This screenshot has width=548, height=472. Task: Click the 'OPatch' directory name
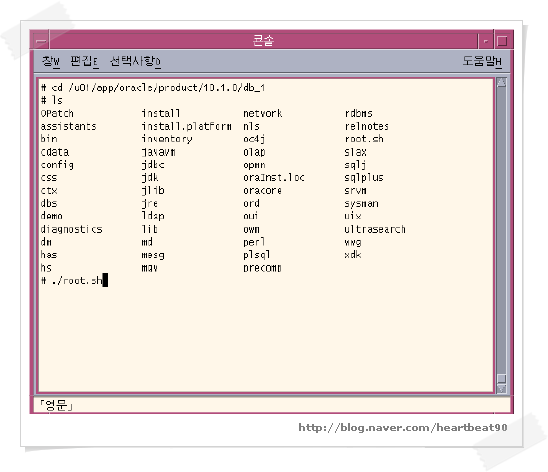pos(57,114)
